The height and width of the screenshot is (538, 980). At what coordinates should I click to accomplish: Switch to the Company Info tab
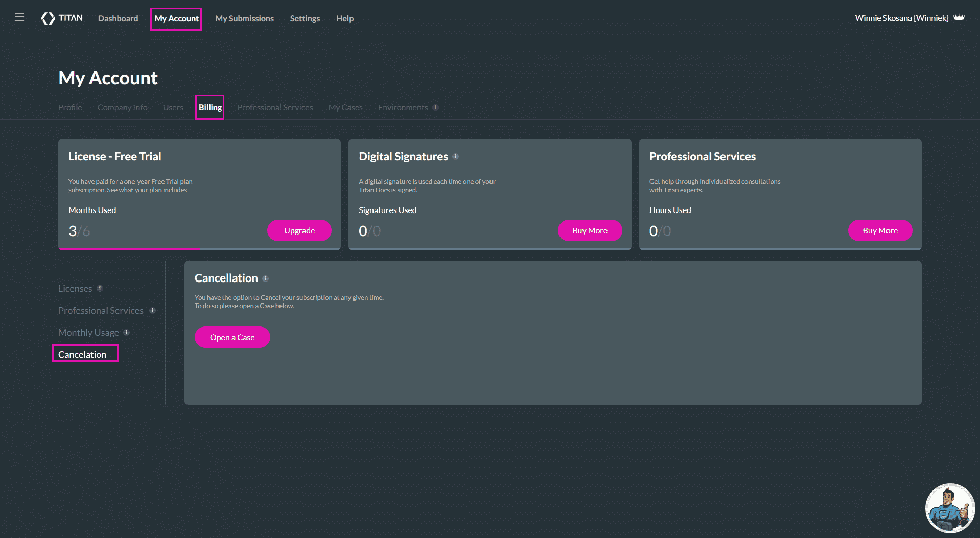tap(122, 107)
